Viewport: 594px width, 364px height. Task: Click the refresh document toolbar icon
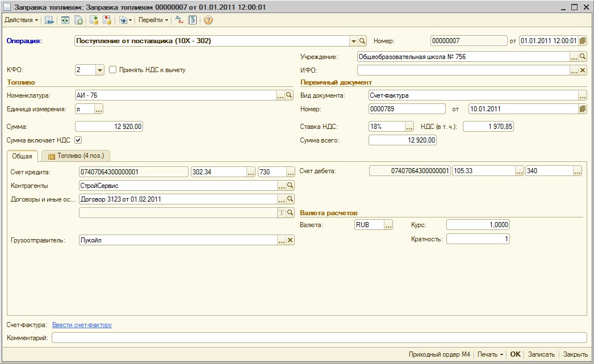(x=65, y=20)
